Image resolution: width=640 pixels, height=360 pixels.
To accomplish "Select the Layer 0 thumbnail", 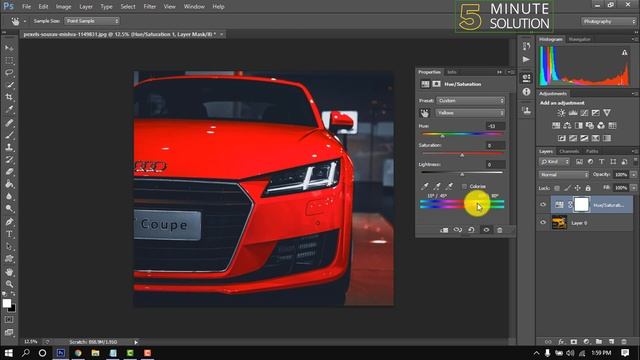I will point(559,223).
